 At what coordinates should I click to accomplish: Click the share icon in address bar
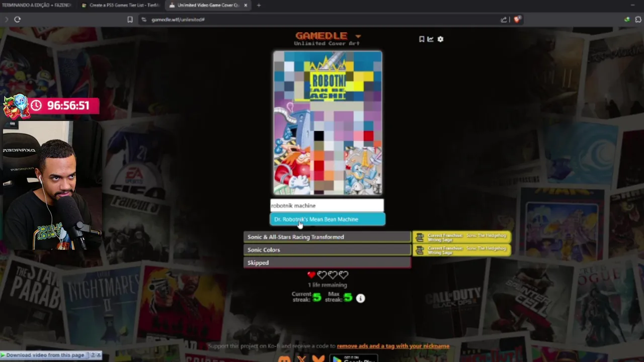click(x=504, y=19)
